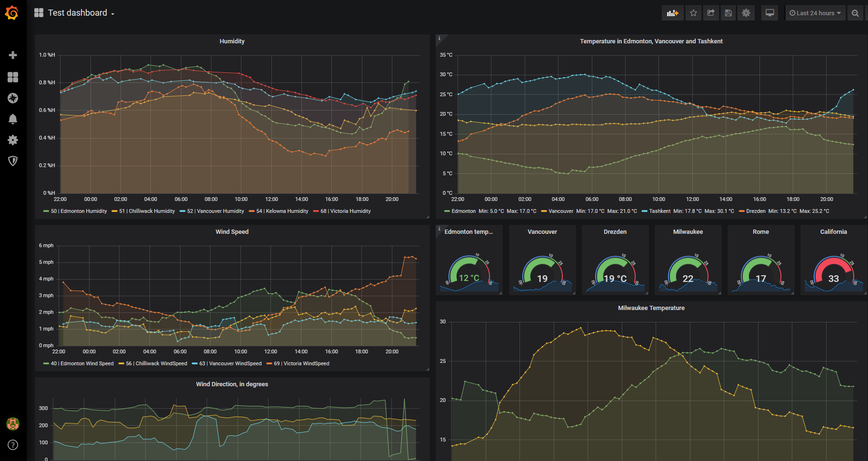Click the Tashkent legend color swatch
Image resolution: width=868 pixels, height=461 pixels.
click(644, 211)
